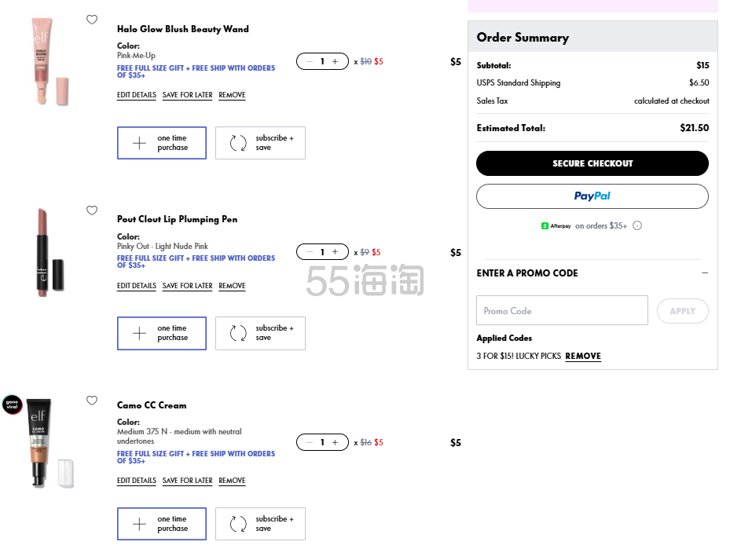Choose subscribe + save for Camo CC Cream

click(x=260, y=524)
